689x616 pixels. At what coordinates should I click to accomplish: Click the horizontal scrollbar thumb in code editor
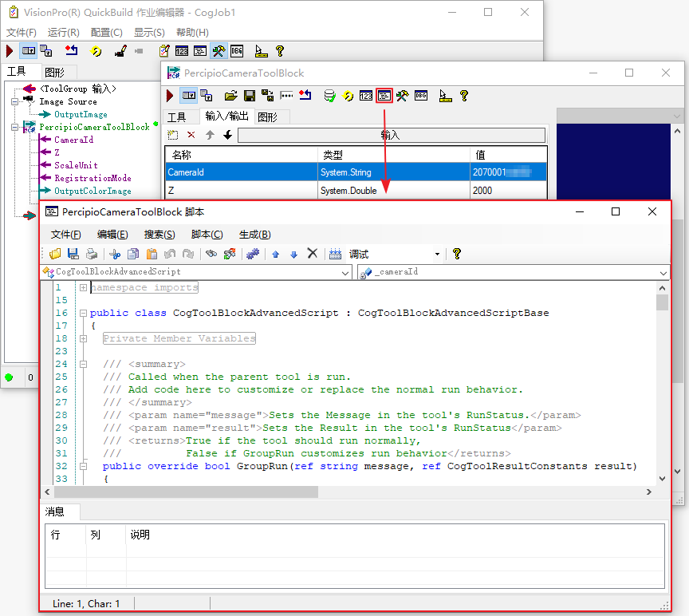click(186, 492)
